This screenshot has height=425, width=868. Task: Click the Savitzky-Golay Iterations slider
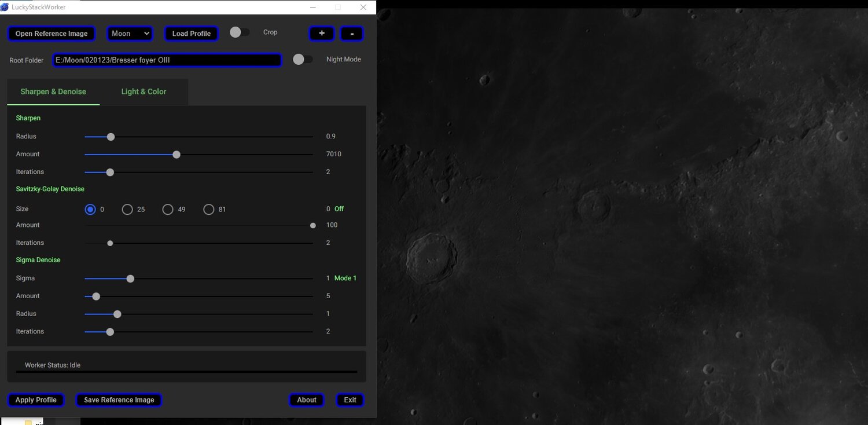(198, 243)
